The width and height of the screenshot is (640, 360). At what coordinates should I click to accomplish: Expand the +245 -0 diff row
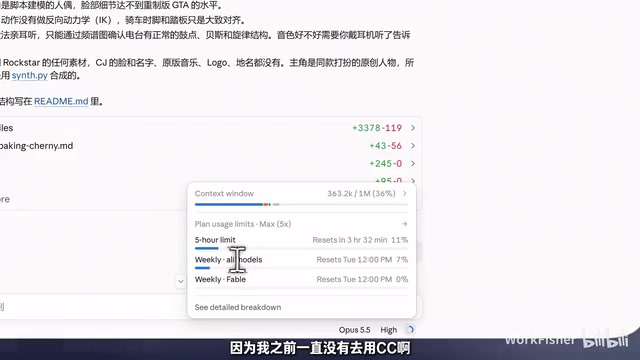413,164
